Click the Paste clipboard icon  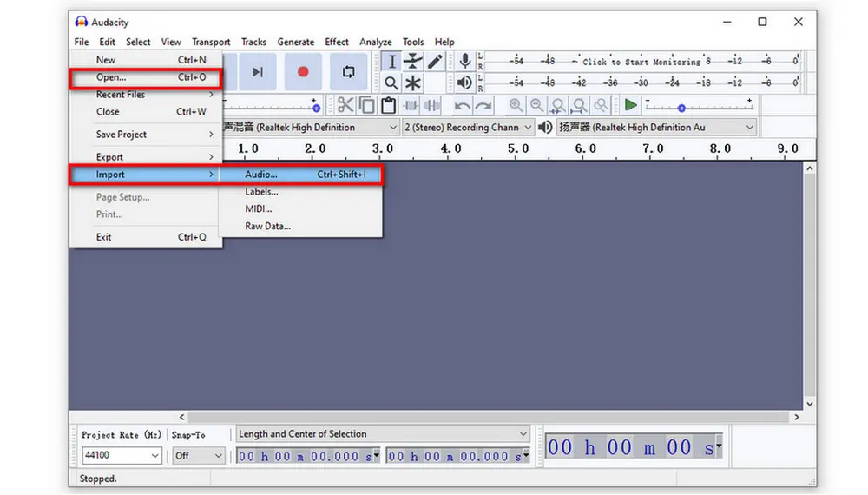[x=389, y=105]
